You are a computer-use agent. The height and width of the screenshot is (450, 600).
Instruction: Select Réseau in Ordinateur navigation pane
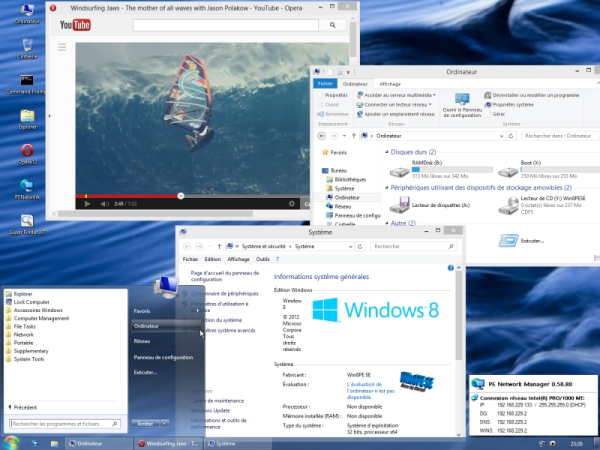339,206
